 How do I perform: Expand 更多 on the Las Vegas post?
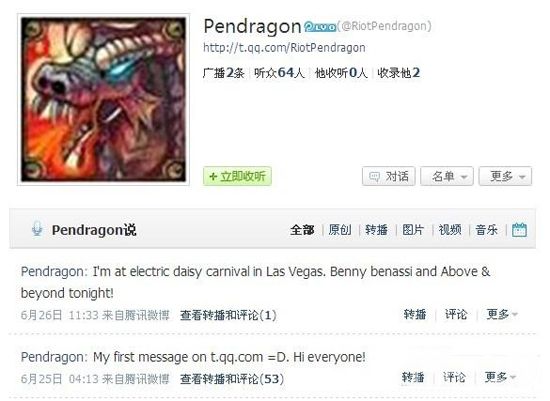pyautogui.click(x=502, y=314)
